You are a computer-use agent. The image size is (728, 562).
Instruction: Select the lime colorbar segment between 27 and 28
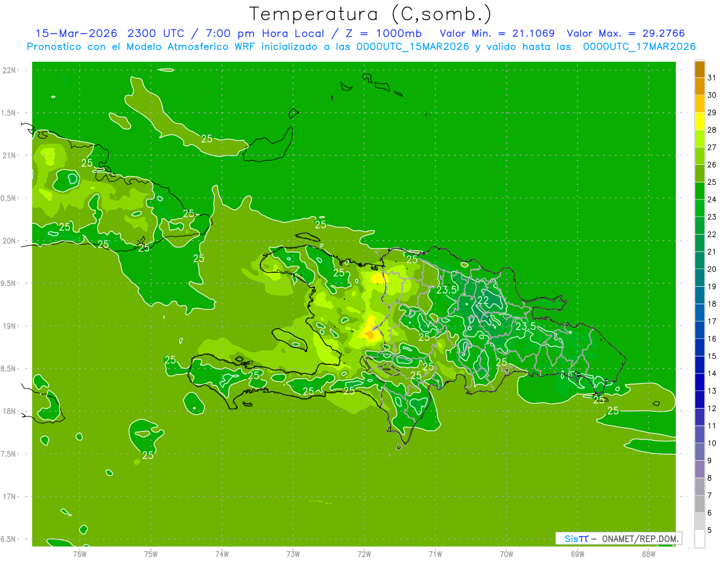[x=699, y=139]
